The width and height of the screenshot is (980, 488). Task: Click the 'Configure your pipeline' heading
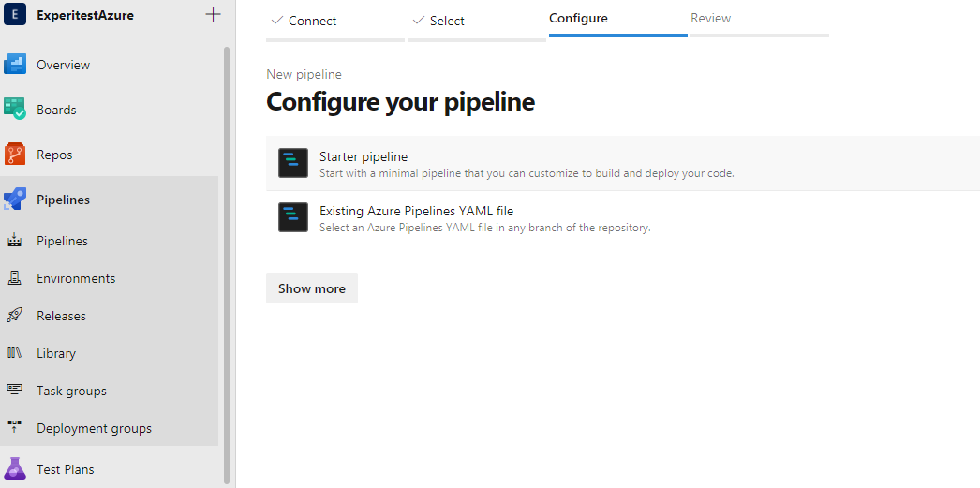400,102
